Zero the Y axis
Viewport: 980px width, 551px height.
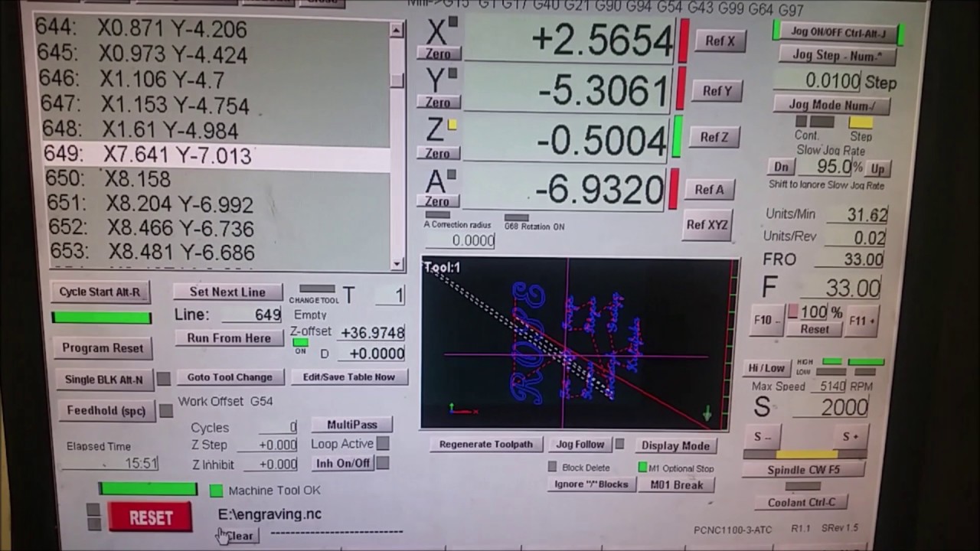pos(438,103)
